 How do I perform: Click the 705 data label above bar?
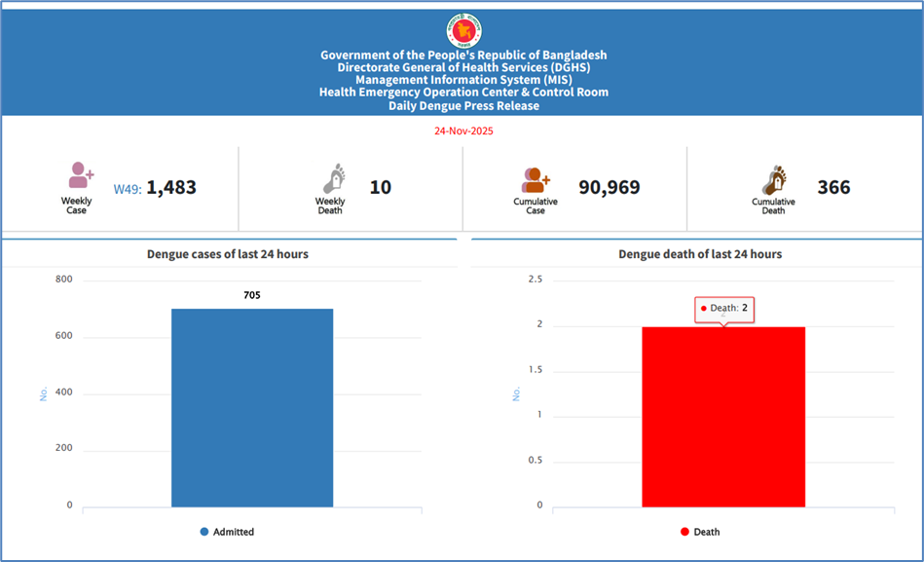click(x=252, y=295)
